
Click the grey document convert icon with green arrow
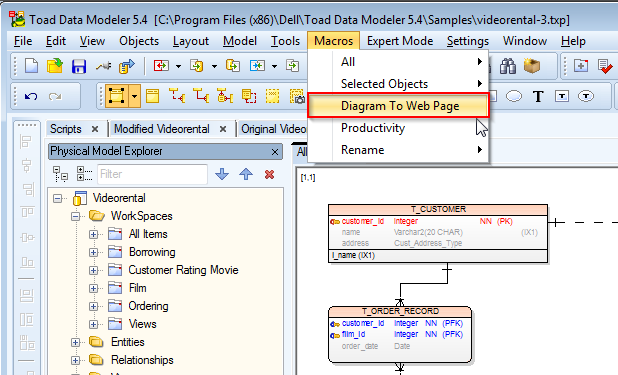[292, 65]
